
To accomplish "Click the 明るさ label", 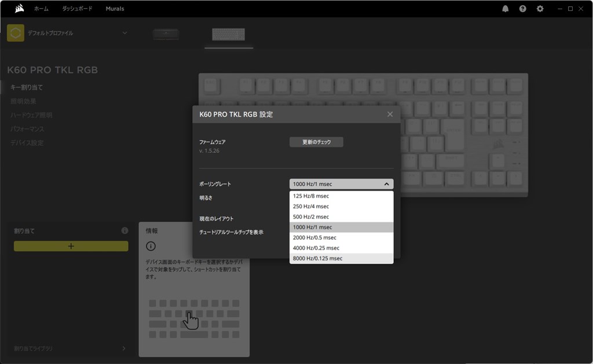I will (x=206, y=198).
